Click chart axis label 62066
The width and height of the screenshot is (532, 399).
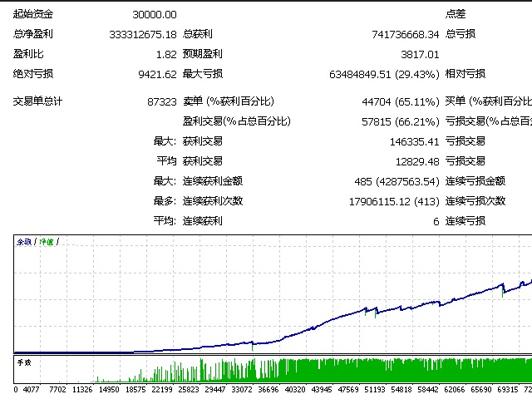[x=455, y=390]
